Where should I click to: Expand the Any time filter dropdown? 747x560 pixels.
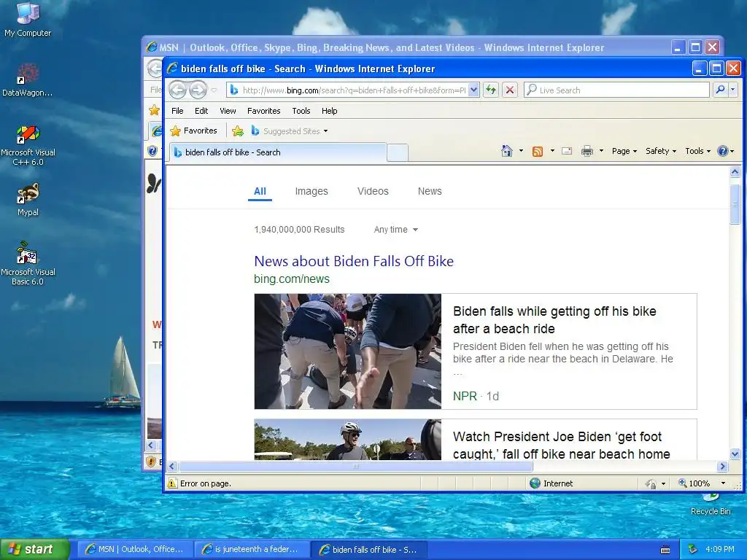tap(396, 230)
